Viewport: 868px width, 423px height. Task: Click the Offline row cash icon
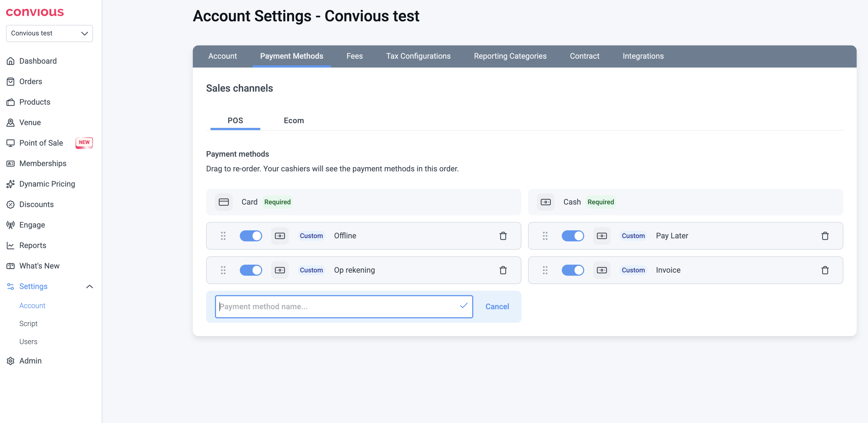click(280, 236)
